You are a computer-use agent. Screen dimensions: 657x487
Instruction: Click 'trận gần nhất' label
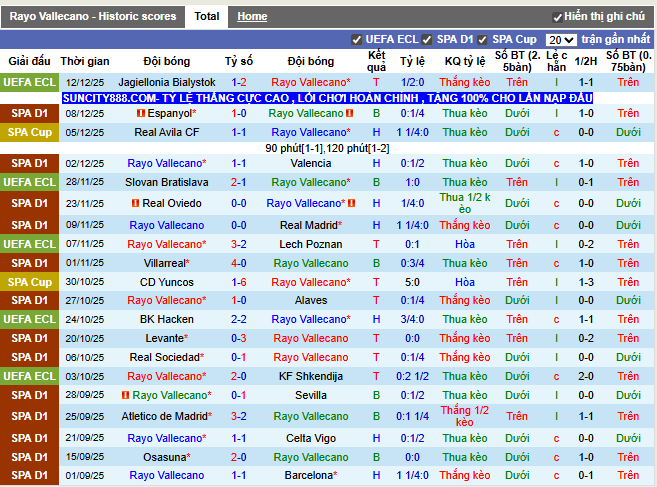[616, 39]
